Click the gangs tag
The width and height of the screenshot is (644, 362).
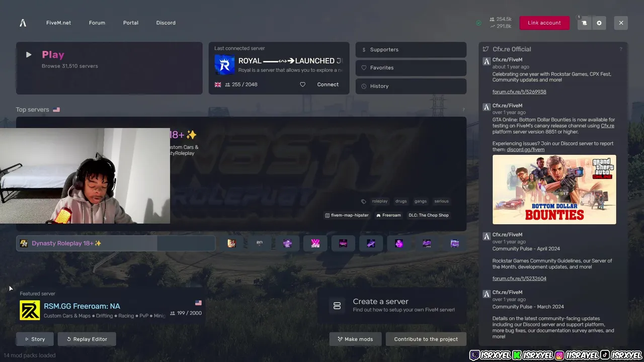coord(421,201)
